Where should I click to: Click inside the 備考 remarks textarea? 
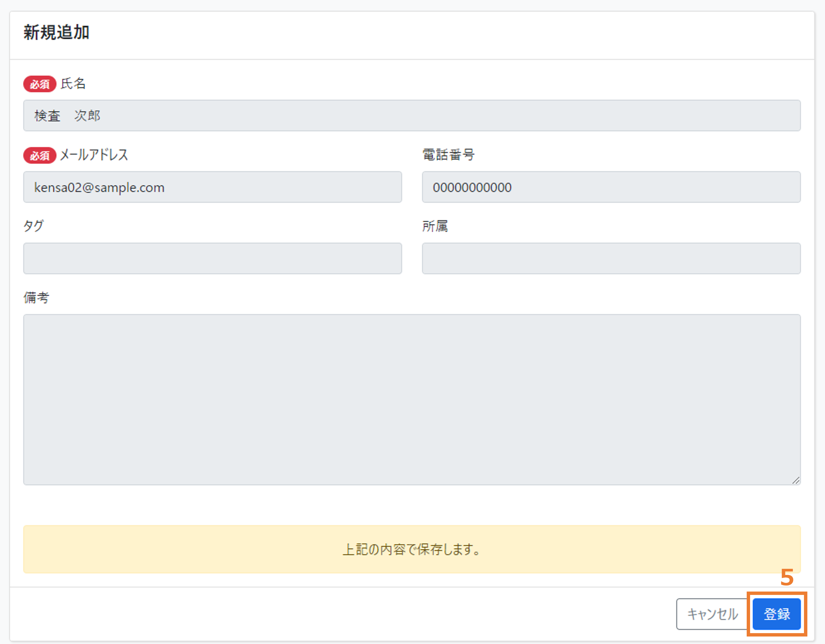coord(412,399)
